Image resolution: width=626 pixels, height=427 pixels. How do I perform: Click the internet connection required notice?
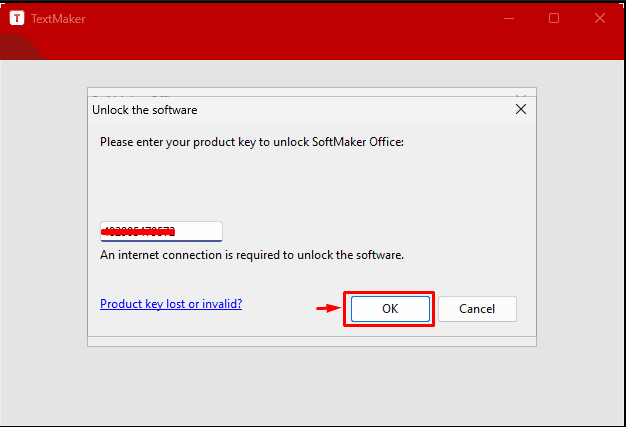tap(252, 255)
